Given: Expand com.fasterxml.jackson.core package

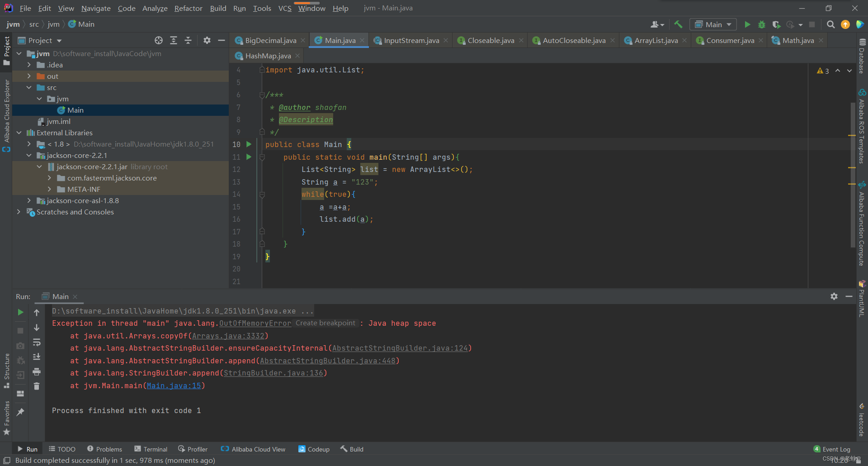Looking at the screenshot, I should 49,178.
